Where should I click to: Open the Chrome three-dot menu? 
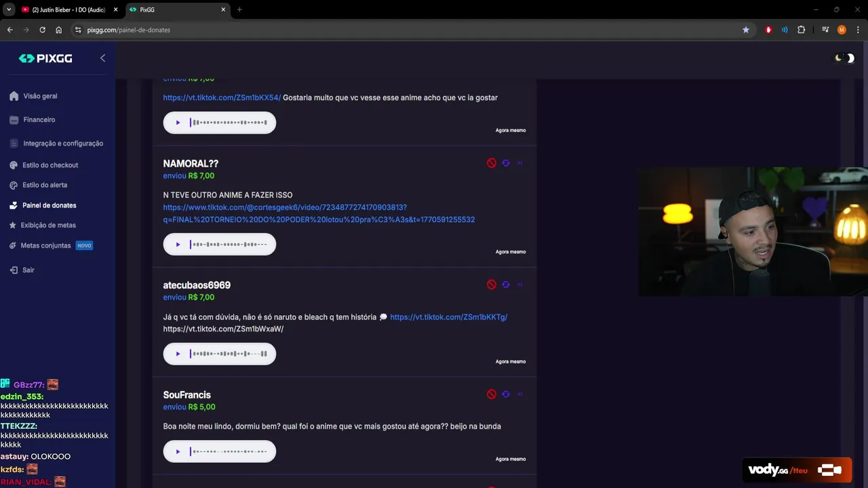click(858, 30)
